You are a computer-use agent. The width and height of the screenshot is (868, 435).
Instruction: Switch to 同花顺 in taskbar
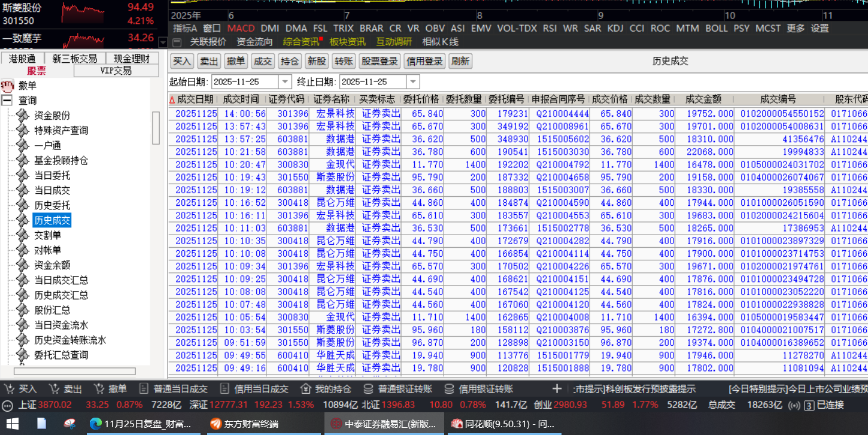point(503,424)
